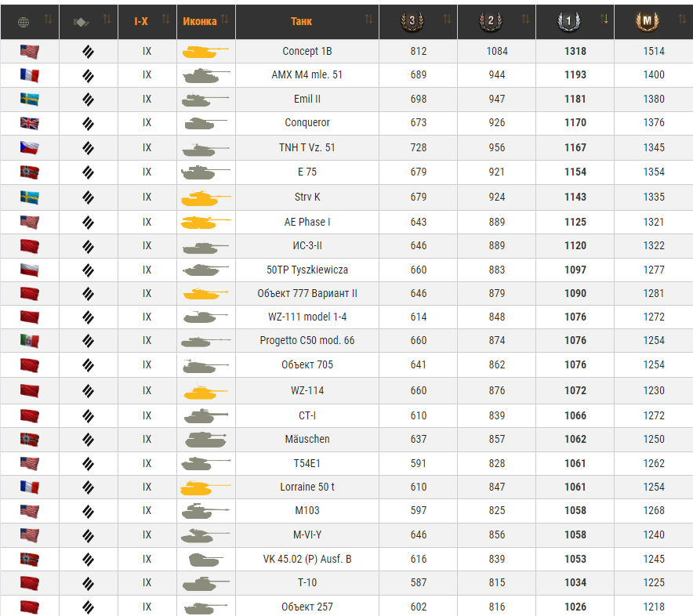Click AE Phase I master value 1321

tap(654, 222)
